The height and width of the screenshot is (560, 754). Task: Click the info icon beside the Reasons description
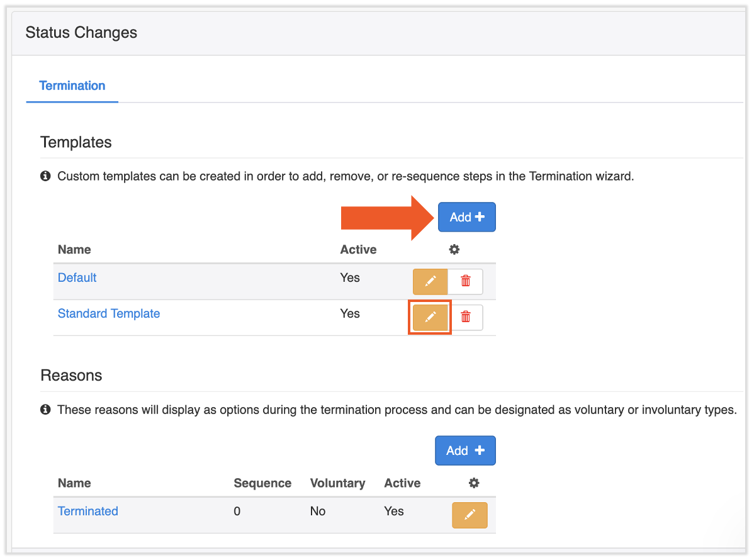click(x=45, y=410)
